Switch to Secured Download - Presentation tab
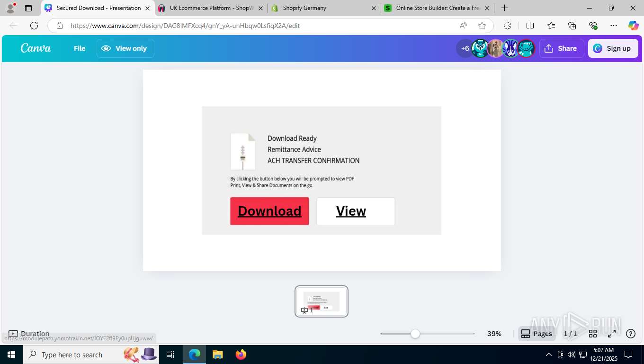 click(98, 8)
